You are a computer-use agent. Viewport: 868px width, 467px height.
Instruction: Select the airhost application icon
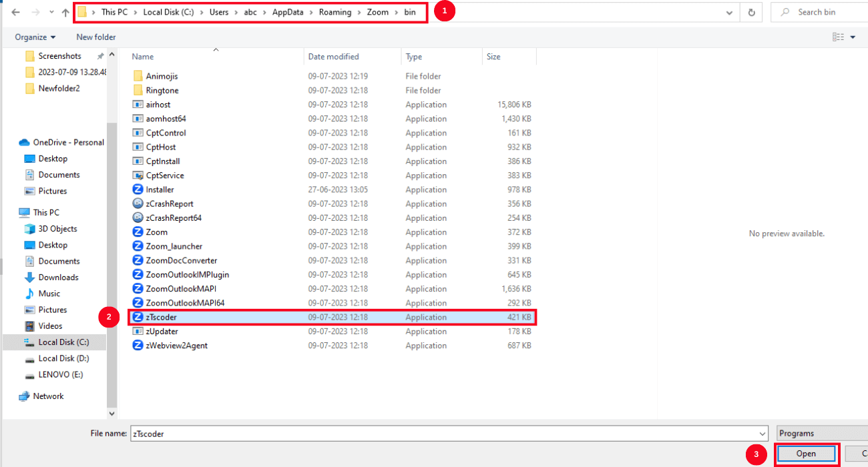click(x=138, y=105)
